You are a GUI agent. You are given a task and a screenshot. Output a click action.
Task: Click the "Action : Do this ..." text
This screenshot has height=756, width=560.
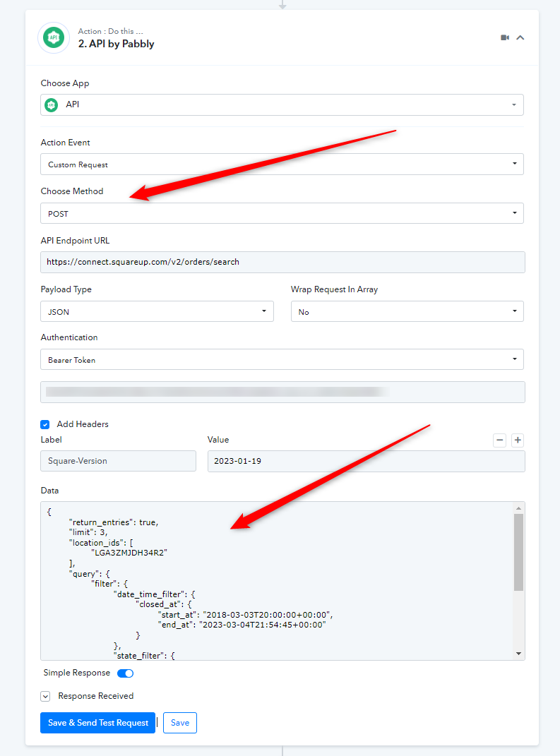[110, 31]
